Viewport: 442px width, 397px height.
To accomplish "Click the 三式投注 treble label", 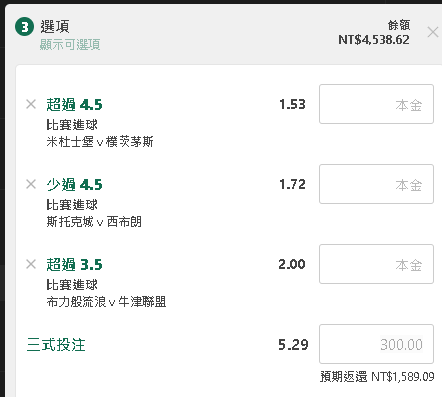I will 56,345.
